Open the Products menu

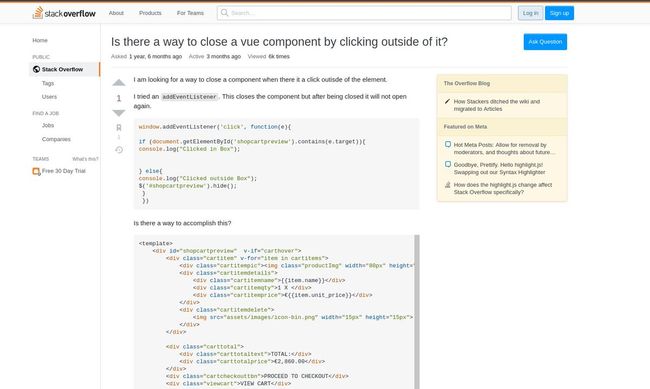click(x=150, y=13)
